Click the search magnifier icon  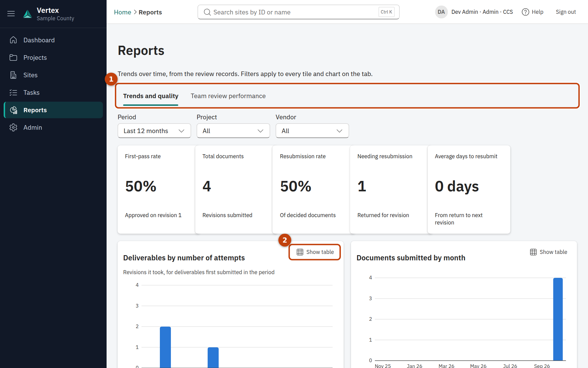[207, 12]
